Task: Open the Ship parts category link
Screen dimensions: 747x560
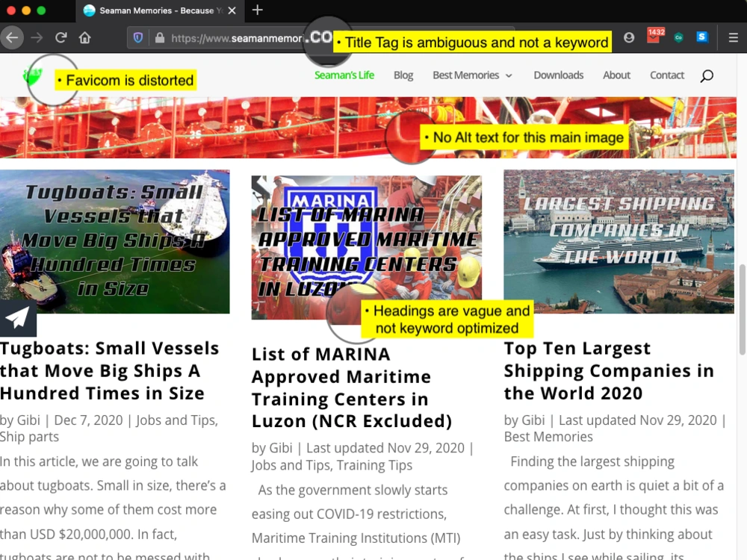Action: click(x=30, y=437)
